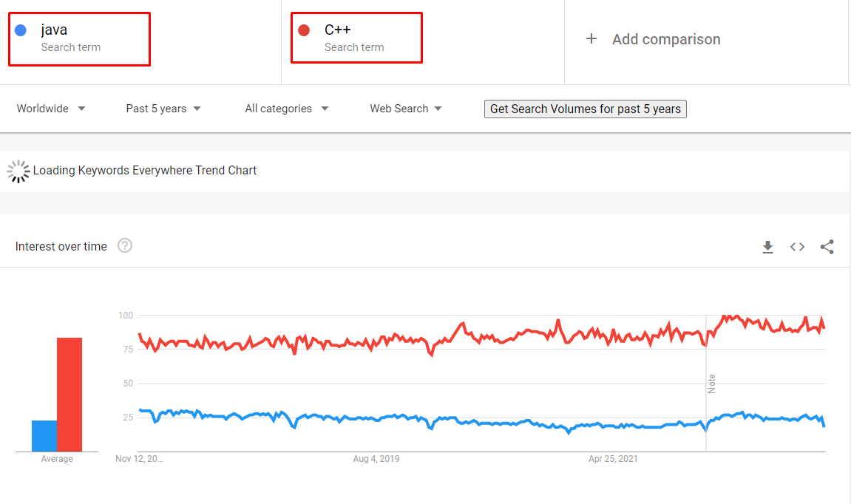Open the All categories dropdown

point(287,109)
